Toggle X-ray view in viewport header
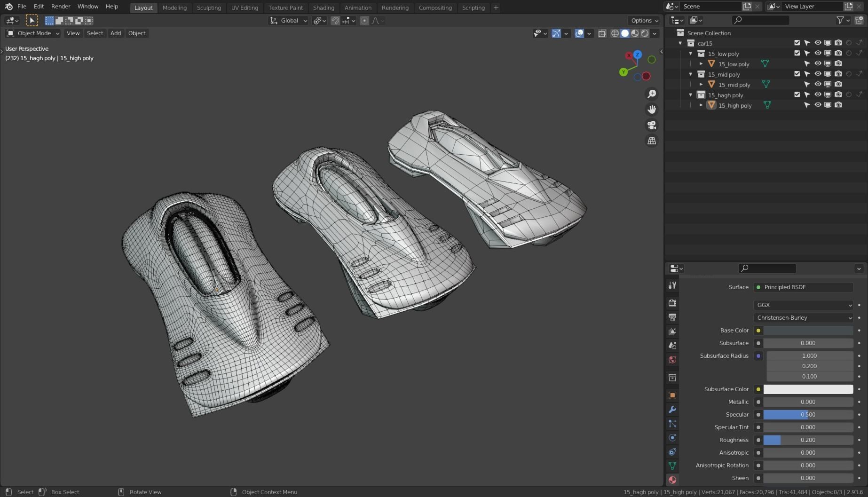 click(x=602, y=33)
